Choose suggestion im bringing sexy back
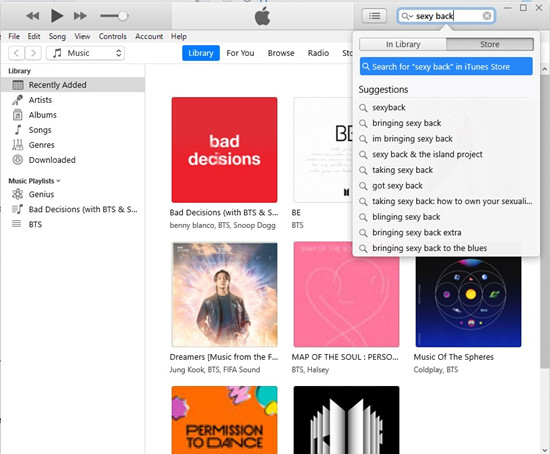This screenshot has height=454, width=550. tap(445, 139)
